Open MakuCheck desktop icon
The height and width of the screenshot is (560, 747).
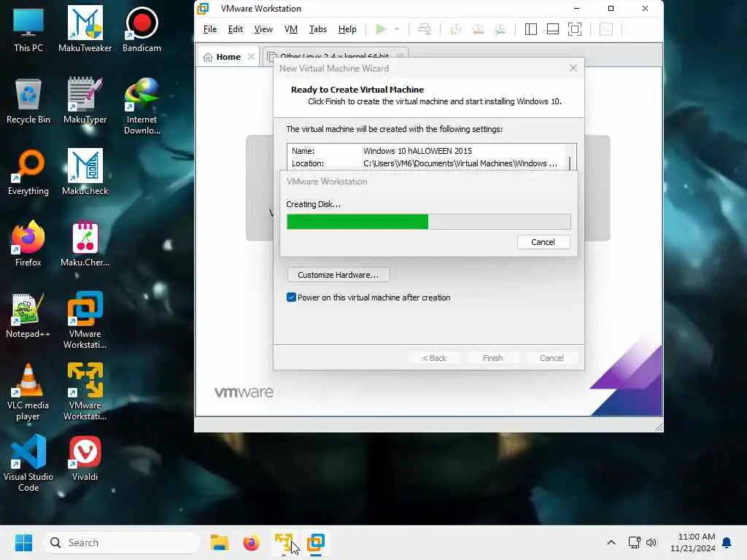coord(85,173)
